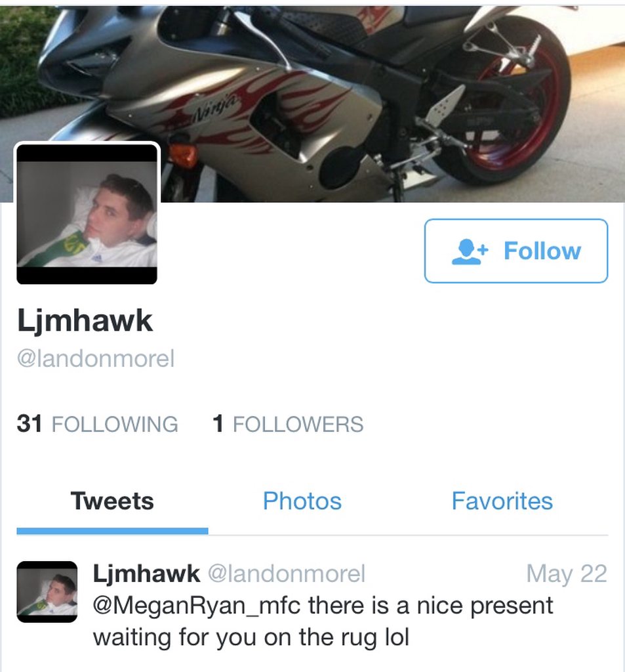The image size is (625, 672).
Task: Click the @landonmorel handle in the tweet
Action: point(287,574)
